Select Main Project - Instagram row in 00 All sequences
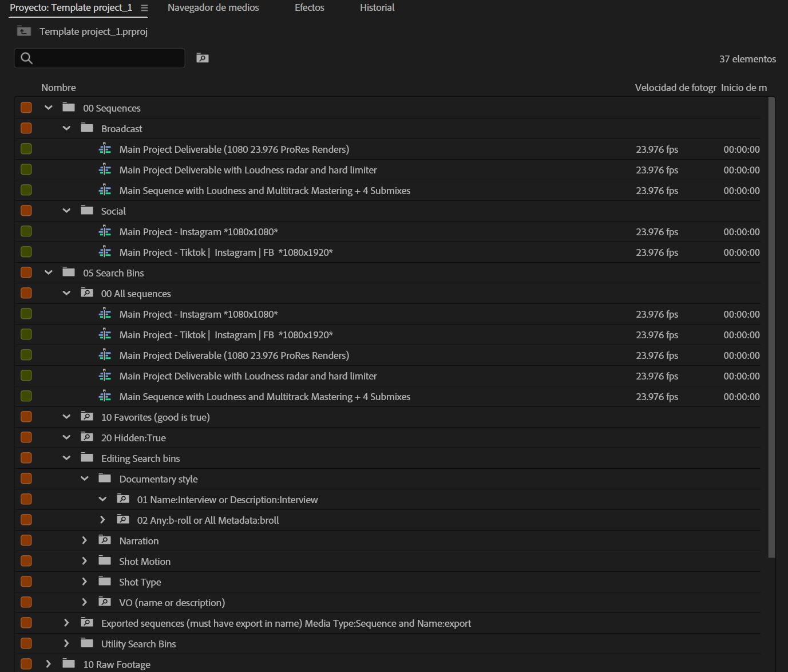 pos(387,314)
